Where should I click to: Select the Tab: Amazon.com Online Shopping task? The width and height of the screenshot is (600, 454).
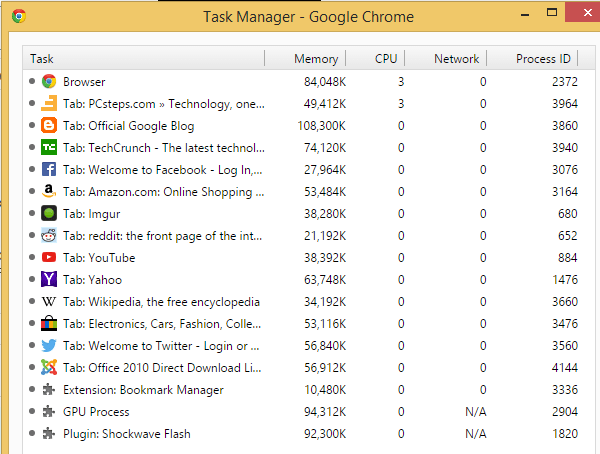coord(309,191)
